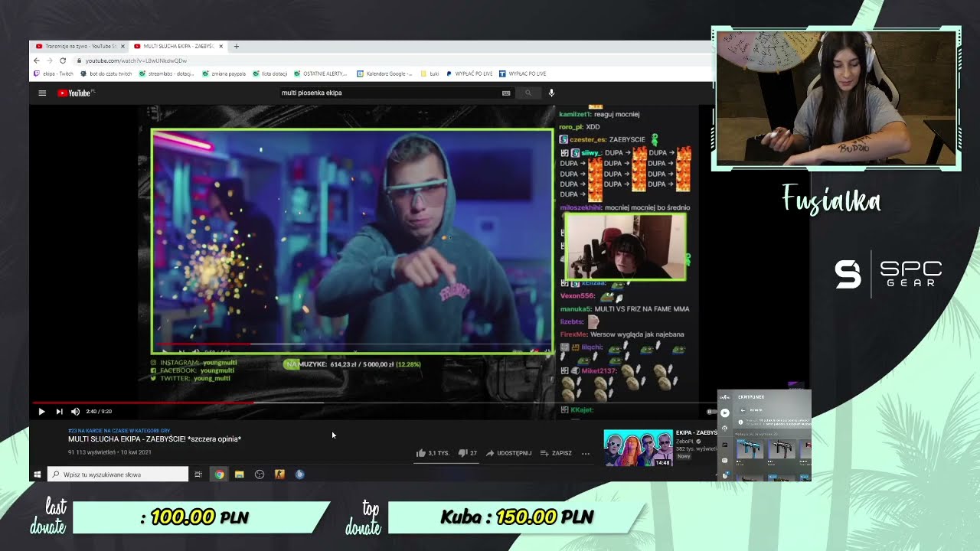The image size is (980, 551).
Task: Open the 'Kalendarz Google' bookmark
Action: click(385, 73)
